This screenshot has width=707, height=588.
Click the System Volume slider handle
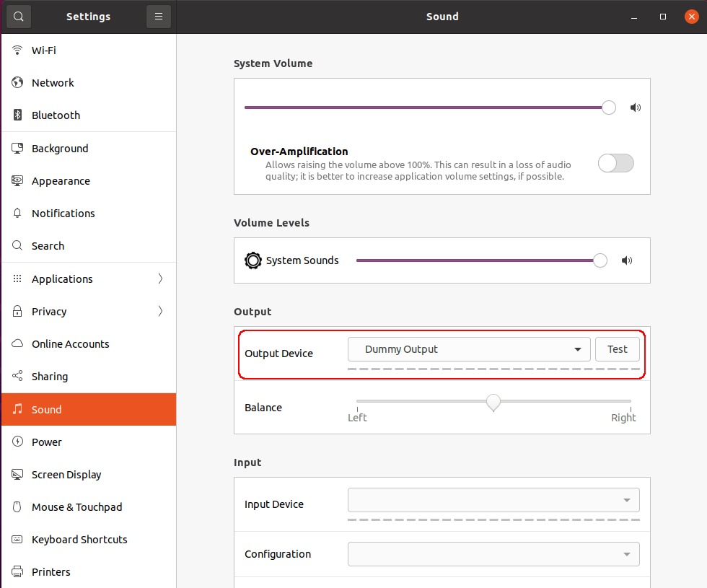tap(609, 107)
